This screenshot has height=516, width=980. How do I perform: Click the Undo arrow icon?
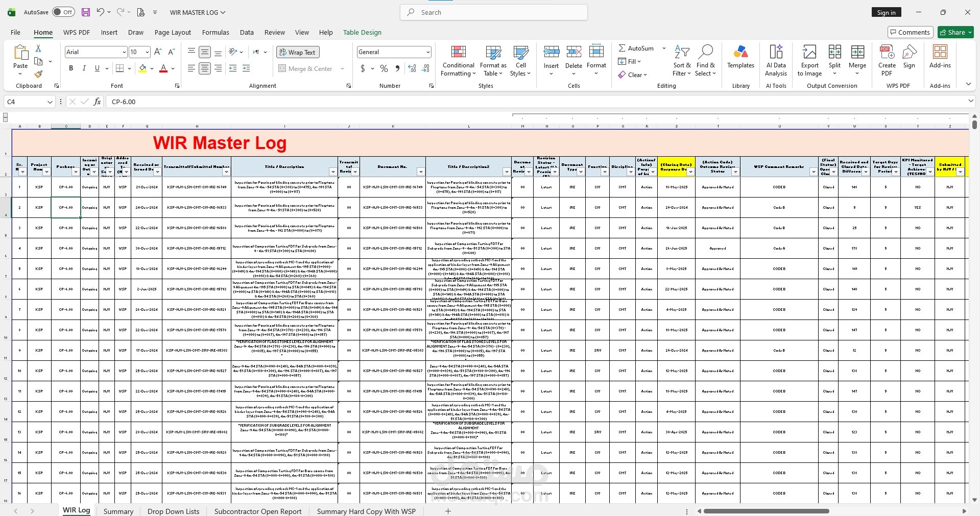click(100, 12)
